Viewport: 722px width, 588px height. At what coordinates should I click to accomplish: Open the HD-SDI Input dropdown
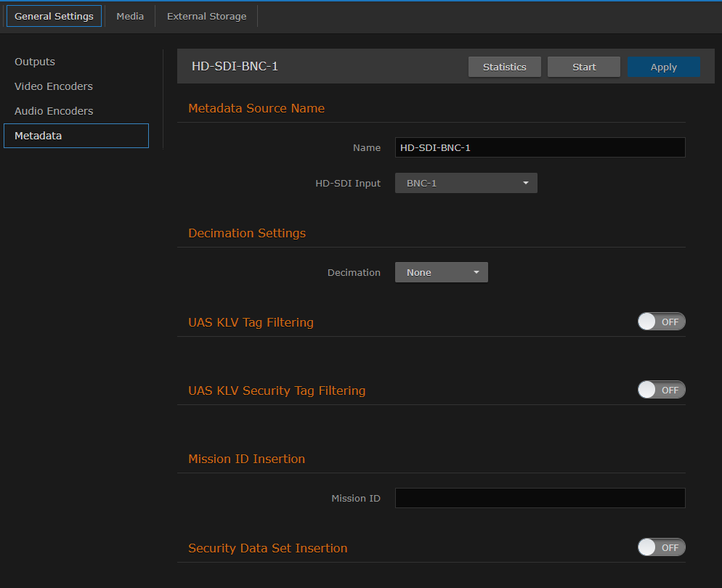[466, 183]
